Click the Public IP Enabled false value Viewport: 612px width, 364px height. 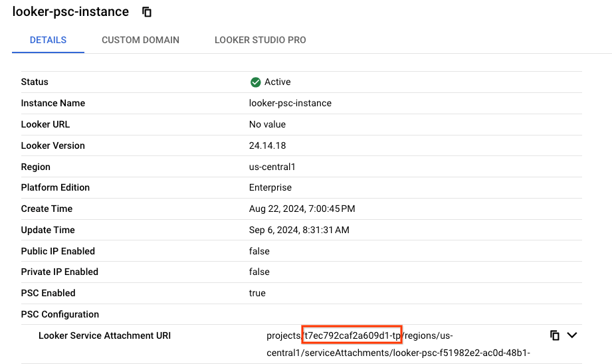point(259,251)
